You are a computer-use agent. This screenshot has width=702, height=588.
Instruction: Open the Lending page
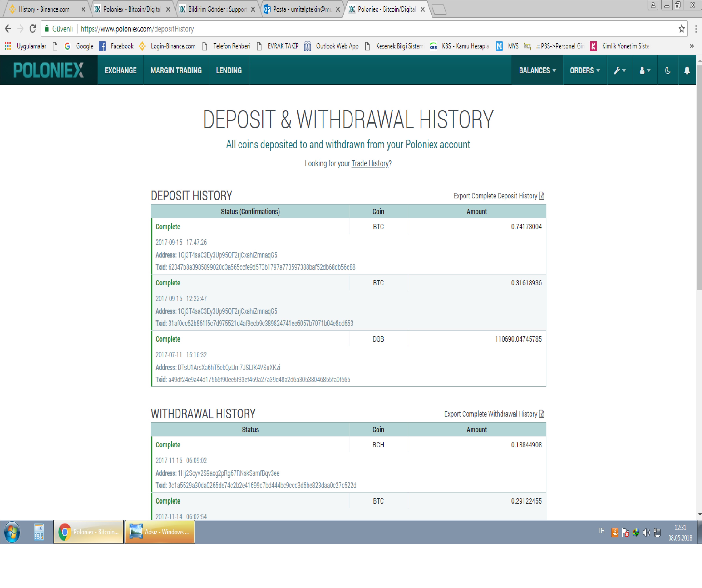[x=229, y=70]
